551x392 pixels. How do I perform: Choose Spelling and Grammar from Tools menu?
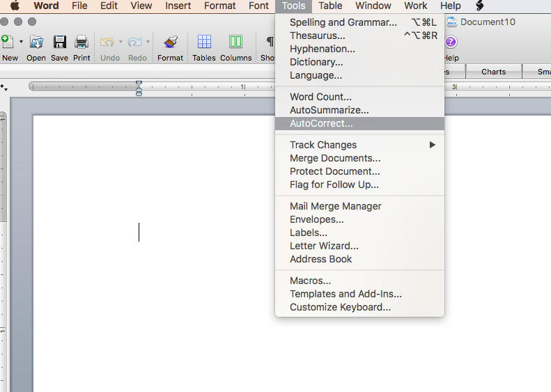pos(360,22)
